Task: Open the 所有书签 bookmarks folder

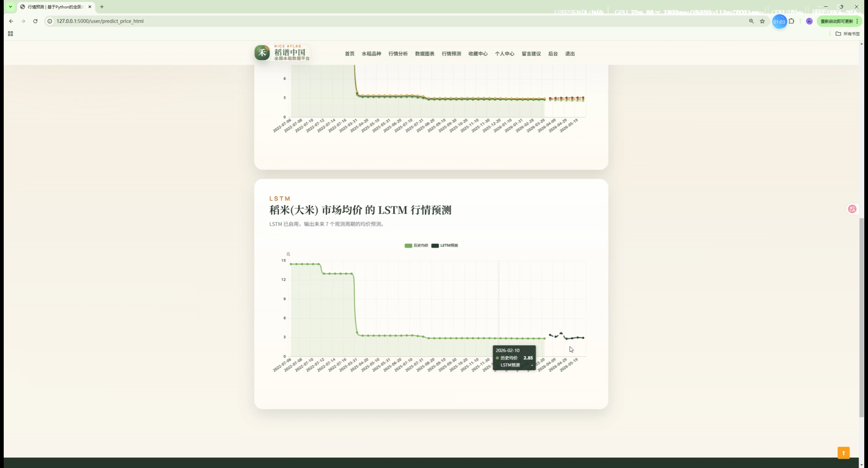Action: (847, 34)
